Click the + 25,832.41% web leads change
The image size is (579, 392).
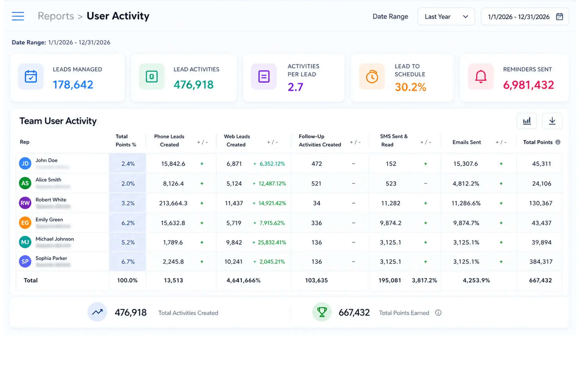click(x=269, y=242)
